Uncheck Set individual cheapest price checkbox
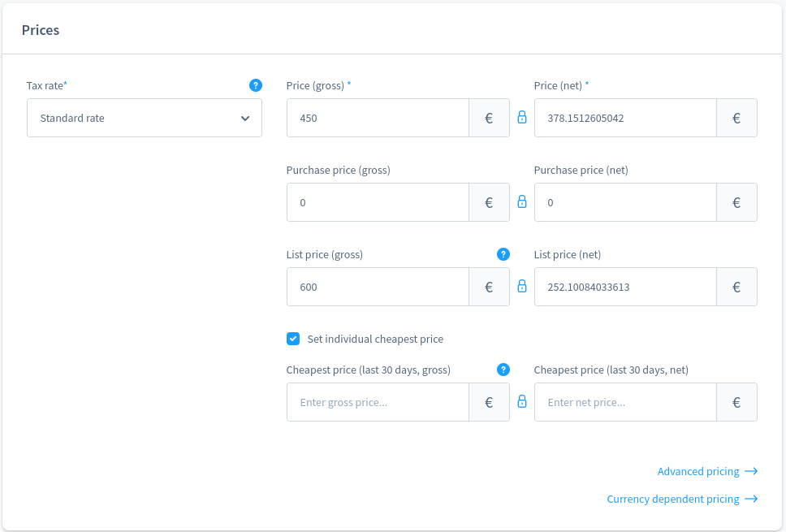Image resolution: width=786 pixels, height=532 pixels. tap(293, 339)
